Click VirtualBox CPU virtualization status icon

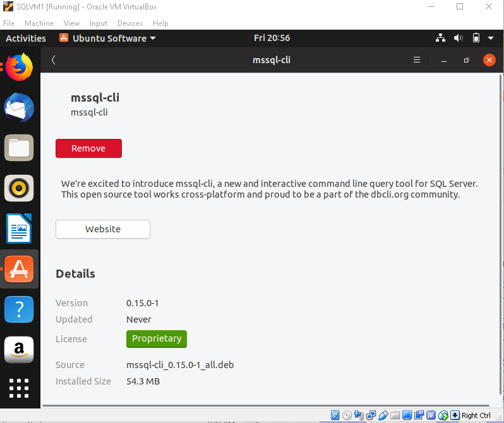coord(431,415)
